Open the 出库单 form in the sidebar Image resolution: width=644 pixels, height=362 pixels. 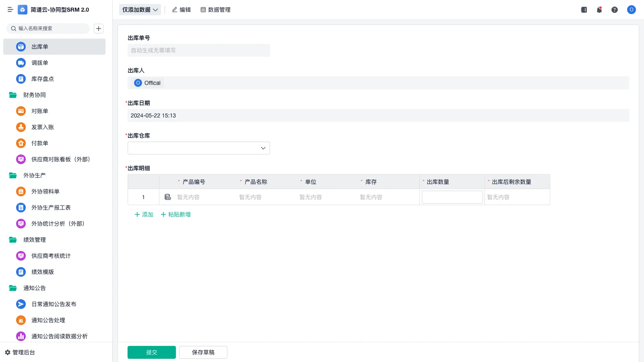coord(54,47)
